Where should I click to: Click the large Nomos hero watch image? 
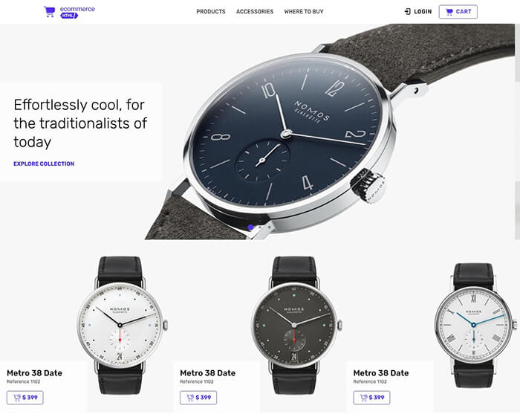click(x=330, y=132)
